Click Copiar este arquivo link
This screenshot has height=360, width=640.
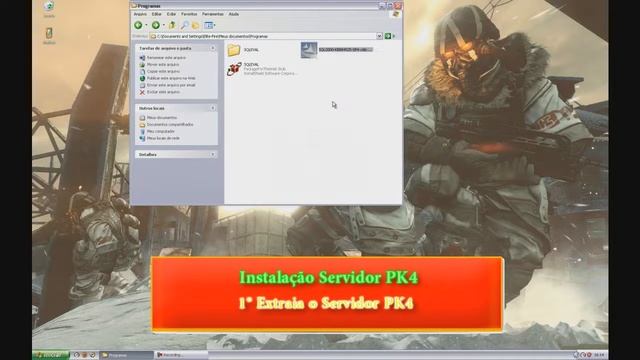click(x=163, y=71)
